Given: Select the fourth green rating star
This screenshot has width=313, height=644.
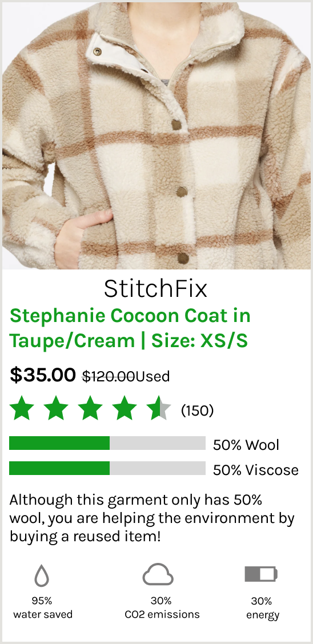Looking at the screenshot, I should click(125, 410).
